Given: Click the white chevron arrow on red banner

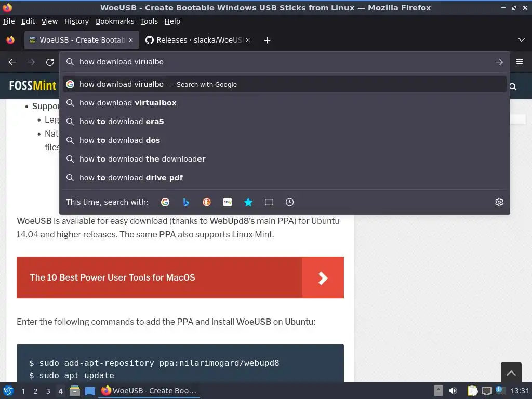Looking at the screenshot, I should pyautogui.click(x=323, y=278).
